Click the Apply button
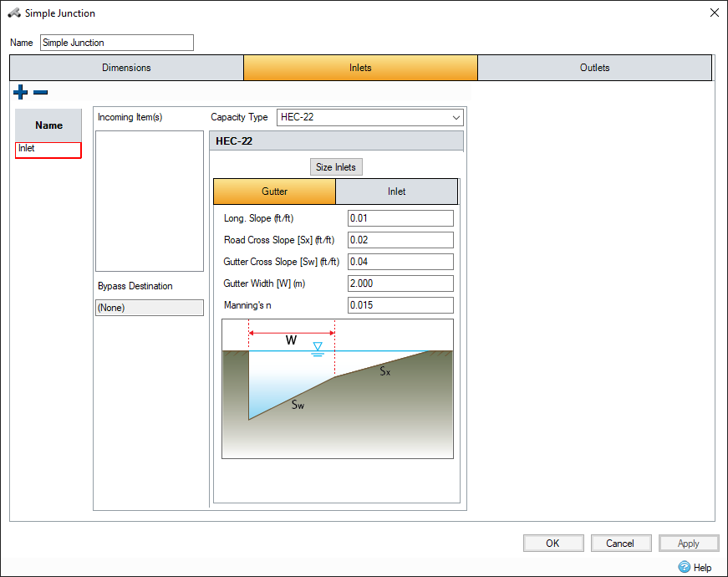 pyautogui.click(x=688, y=543)
